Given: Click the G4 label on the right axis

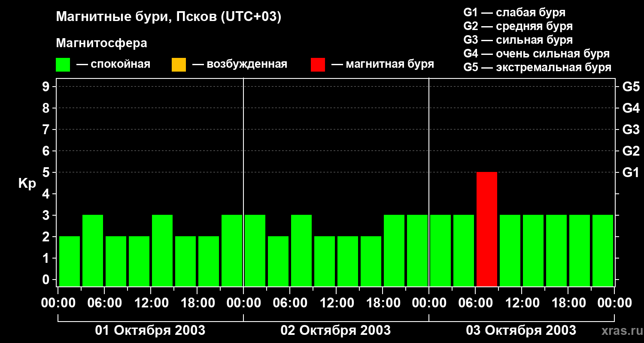Looking at the screenshot, I should (631, 108).
